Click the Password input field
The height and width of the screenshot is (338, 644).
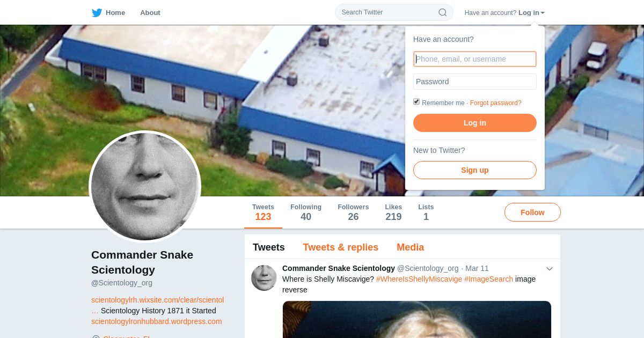coord(475,82)
